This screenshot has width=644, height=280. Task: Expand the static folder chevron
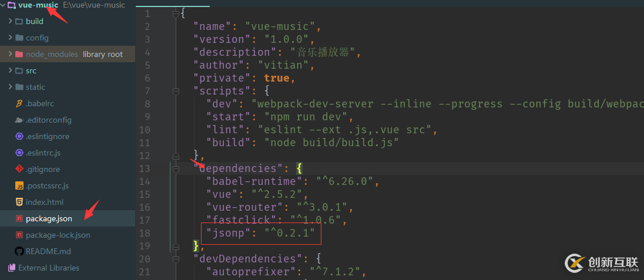coord(10,87)
